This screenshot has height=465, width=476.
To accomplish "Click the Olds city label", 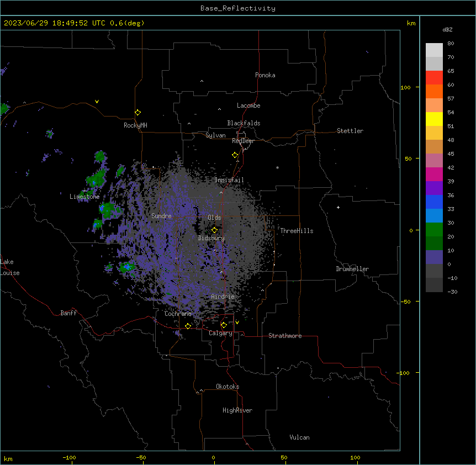I will (214, 218).
